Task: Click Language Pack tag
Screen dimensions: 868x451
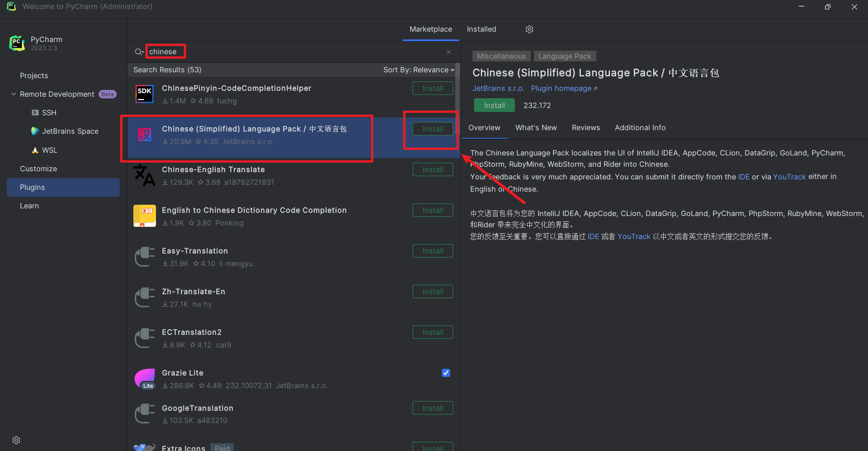Action: click(565, 56)
